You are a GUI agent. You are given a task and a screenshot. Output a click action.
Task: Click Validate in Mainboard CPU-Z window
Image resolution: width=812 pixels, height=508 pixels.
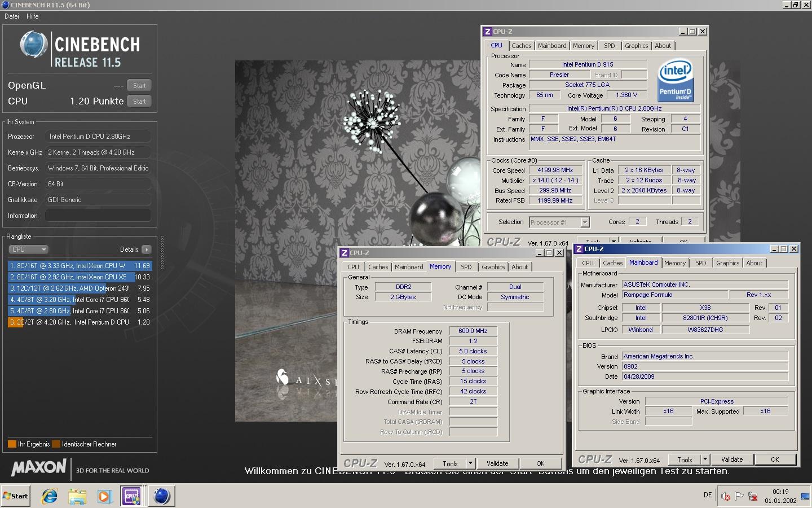pyautogui.click(x=732, y=460)
